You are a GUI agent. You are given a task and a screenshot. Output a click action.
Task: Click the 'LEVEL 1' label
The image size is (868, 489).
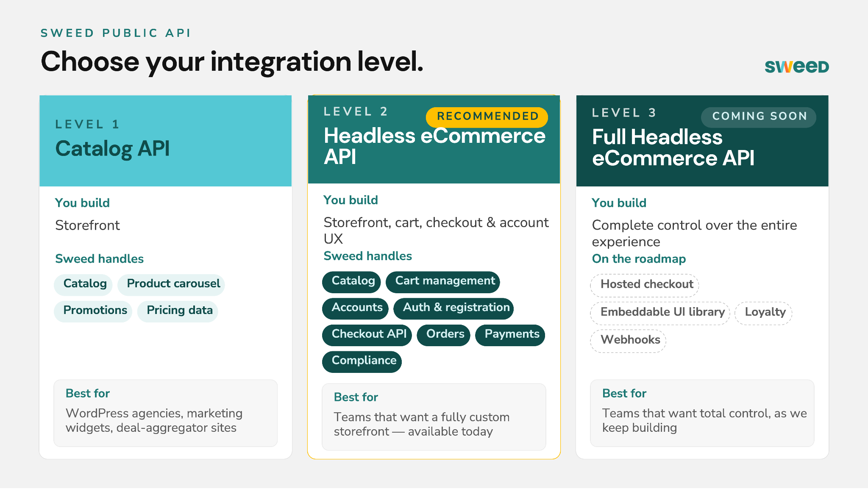point(87,125)
